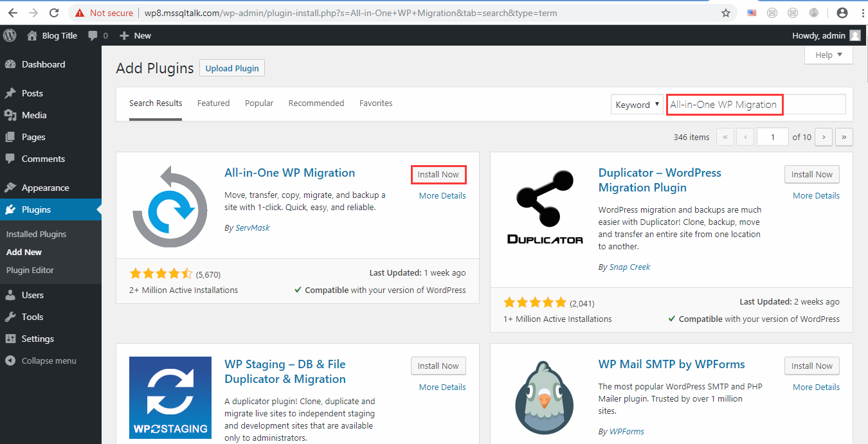
Task: Click the All-in-One WP Migration title link
Action: pyautogui.click(x=289, y=172)
